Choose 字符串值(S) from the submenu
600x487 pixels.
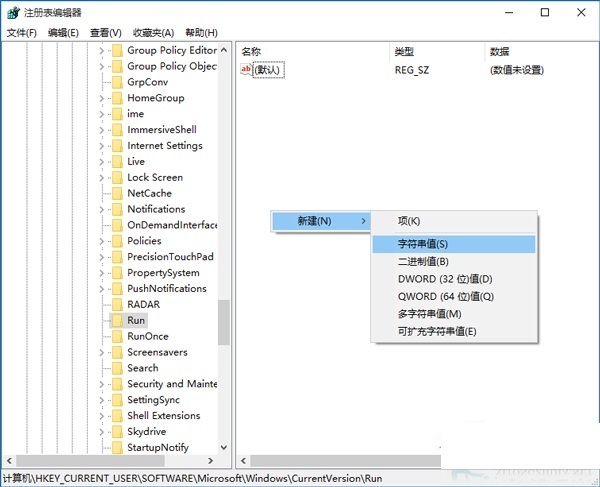(454, 244)
